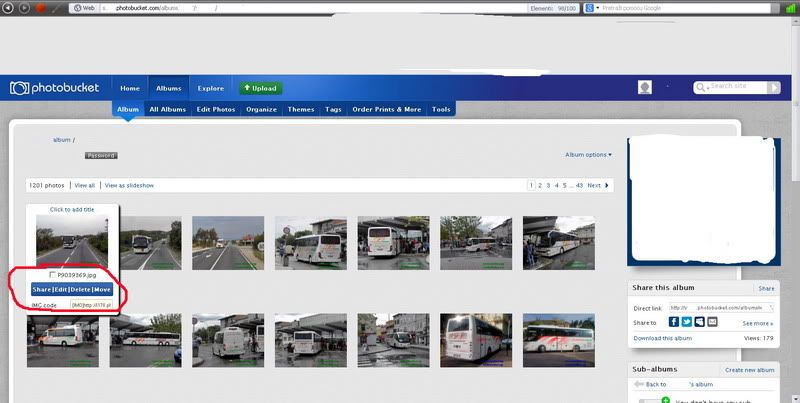The height and width of the screenshot is (403, 800).
Task: Open the Explore menu
Action: 211,88
